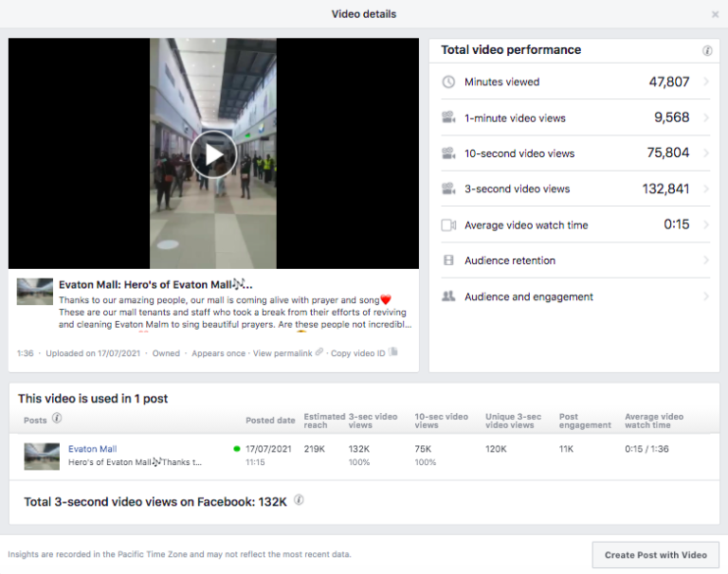Click View permalink link
The image size is (728, 574).
point(282,353)
